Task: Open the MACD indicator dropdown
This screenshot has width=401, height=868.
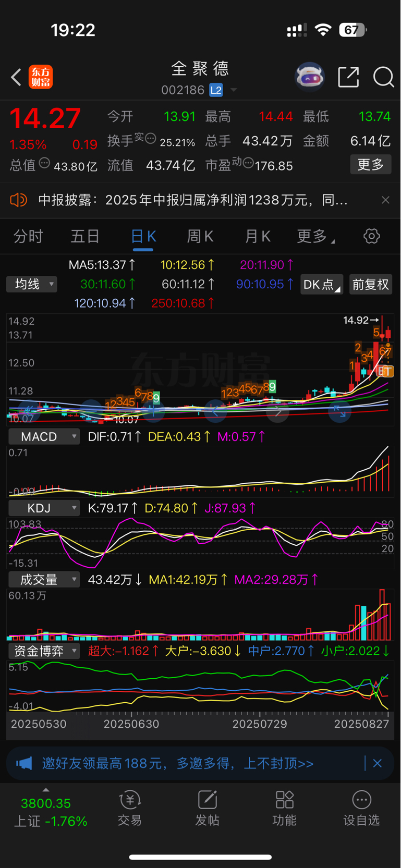Action: click(44, 436)
